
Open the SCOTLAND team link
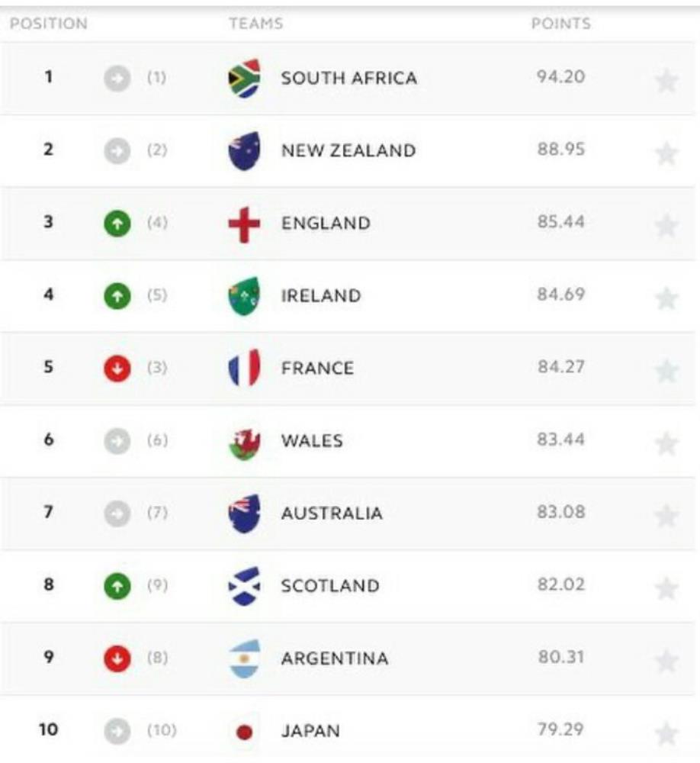tap(330, 585)
